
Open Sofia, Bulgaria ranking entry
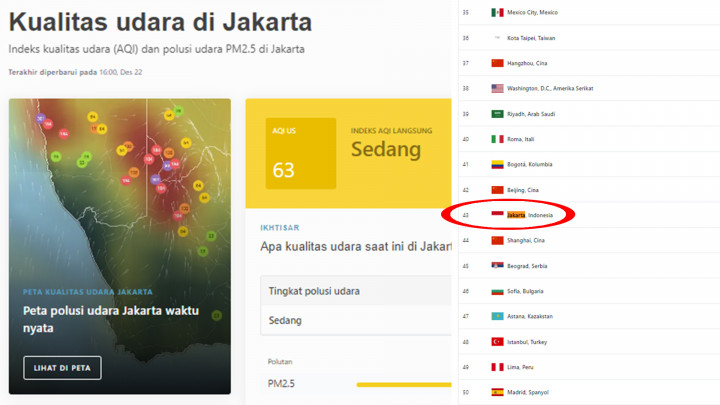tap(525, 291)
